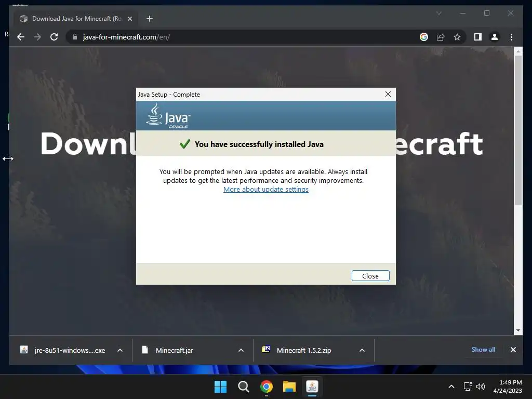Open the Chrome profile menu
The image size is (532, 399).
[495, 37]
